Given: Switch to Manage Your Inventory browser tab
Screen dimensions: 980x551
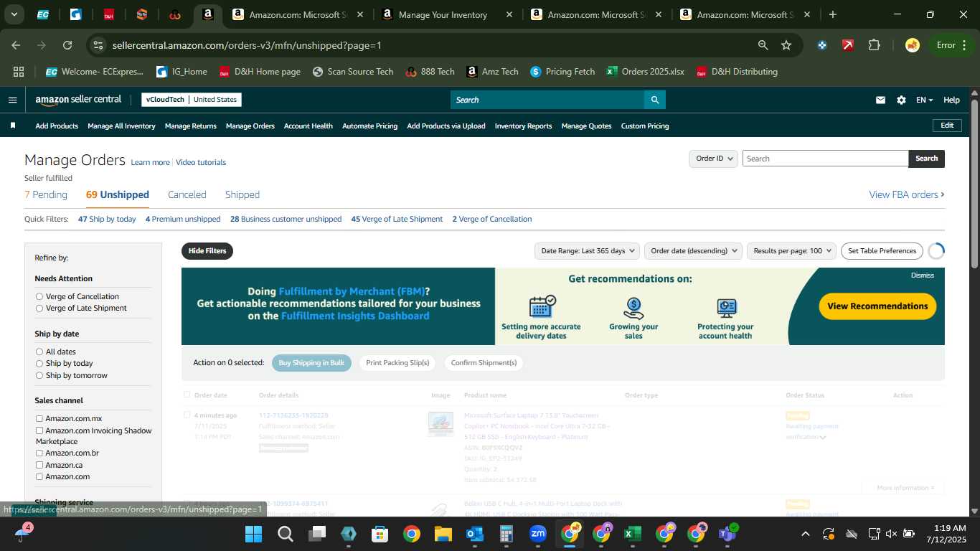Looking at the screenshot, I should pos(443,14).
